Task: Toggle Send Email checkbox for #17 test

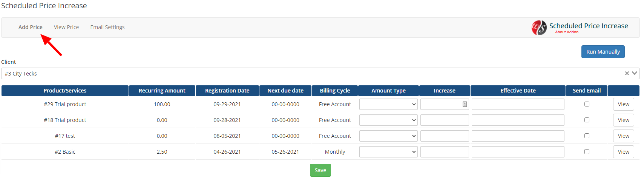Action: click(587, 136)
